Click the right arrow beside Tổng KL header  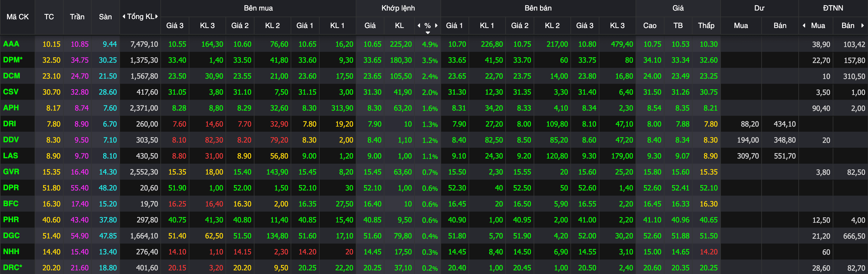coord(156,17)
